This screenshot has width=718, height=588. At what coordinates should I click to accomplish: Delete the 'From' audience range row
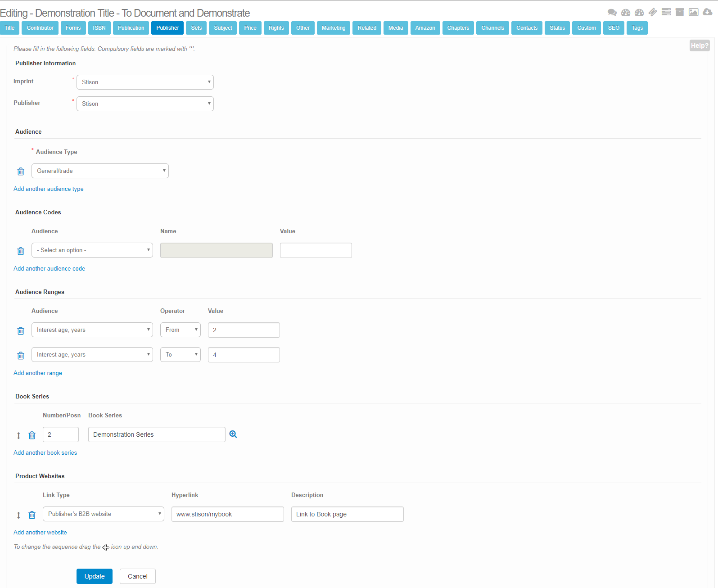[21, 331]
